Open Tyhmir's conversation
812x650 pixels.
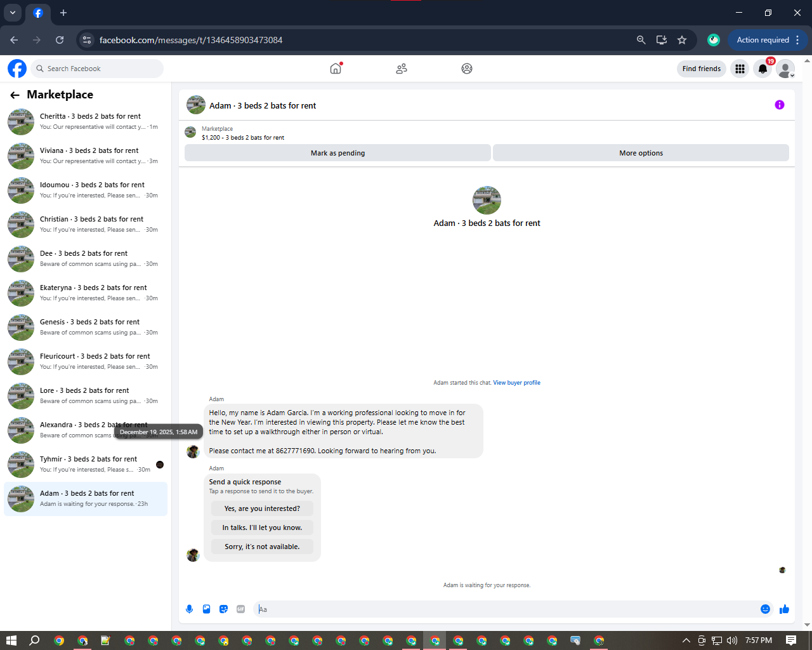86,465
